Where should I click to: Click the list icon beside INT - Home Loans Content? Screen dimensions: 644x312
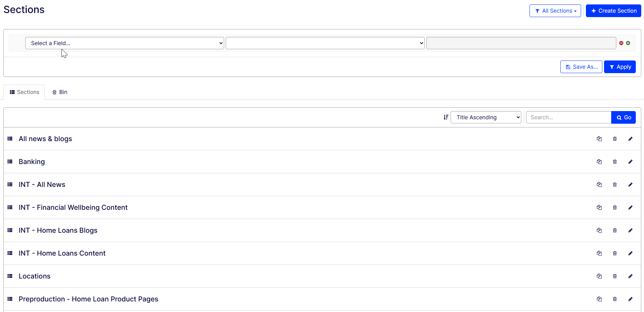click(x=10, y=253)
